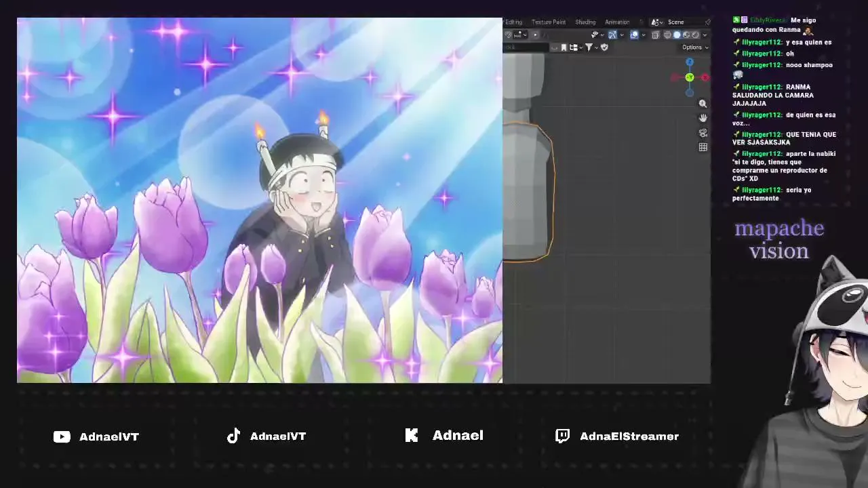The height and width of the screenshot is (488, 868).
Task: Switch to the Shading workspace tab
Action: pos(585,22)
